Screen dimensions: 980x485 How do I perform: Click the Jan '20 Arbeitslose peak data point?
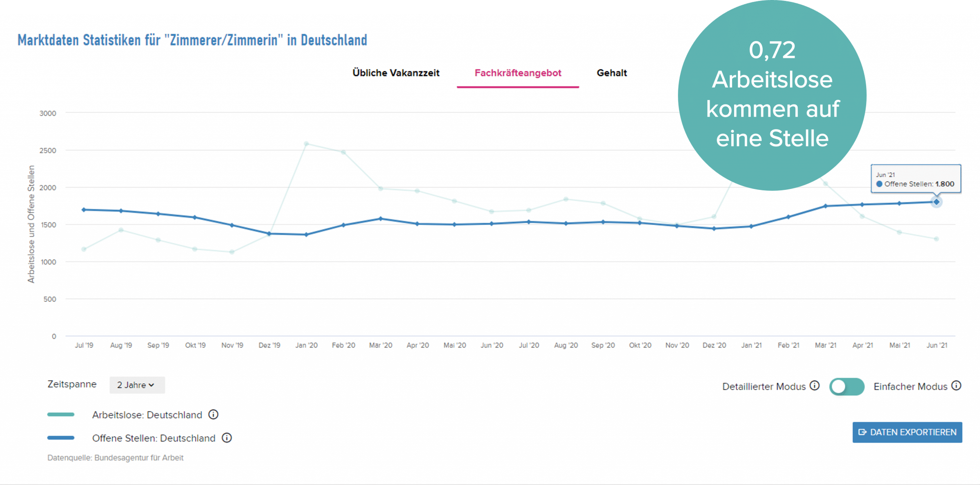(x=306, y=143)
